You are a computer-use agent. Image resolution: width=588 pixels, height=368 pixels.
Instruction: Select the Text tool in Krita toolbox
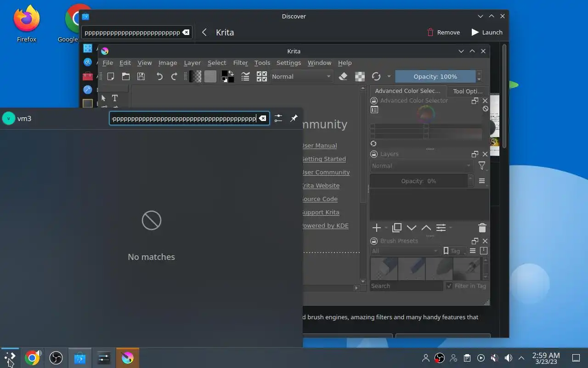[115, 98]
